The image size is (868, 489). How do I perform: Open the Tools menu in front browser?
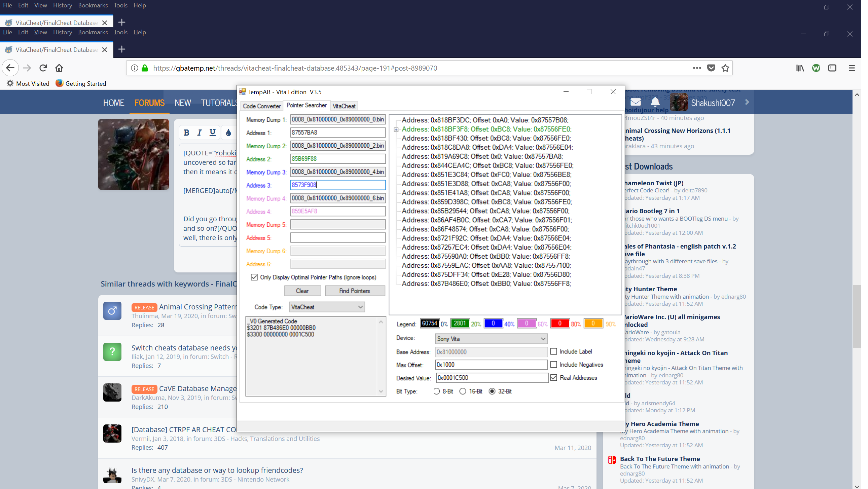(x=120, y=32)
